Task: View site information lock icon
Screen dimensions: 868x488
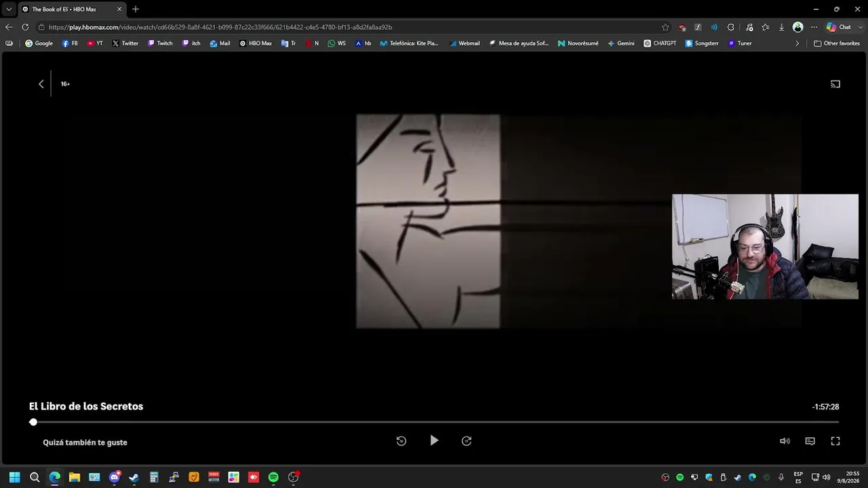Action: coord(41,27)
